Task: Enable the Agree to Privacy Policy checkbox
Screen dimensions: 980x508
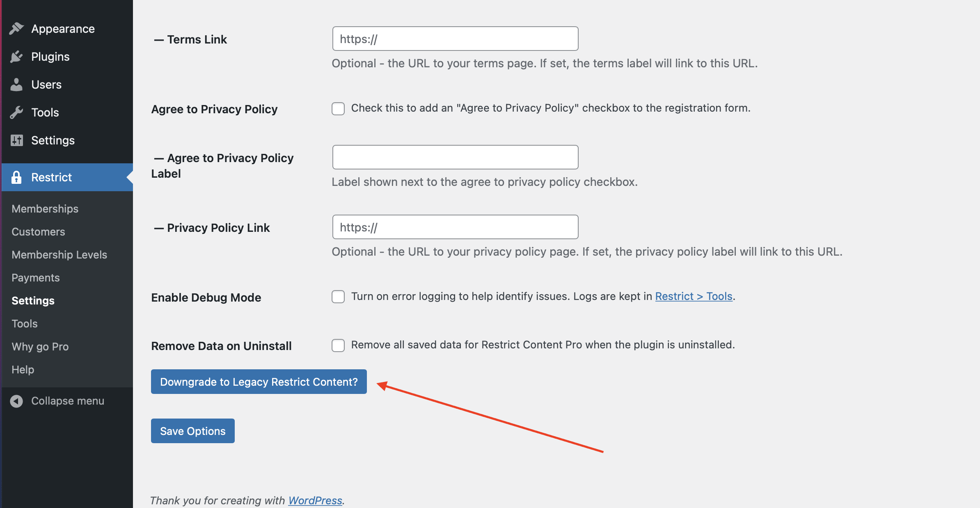Action: (x=338, y=109)
